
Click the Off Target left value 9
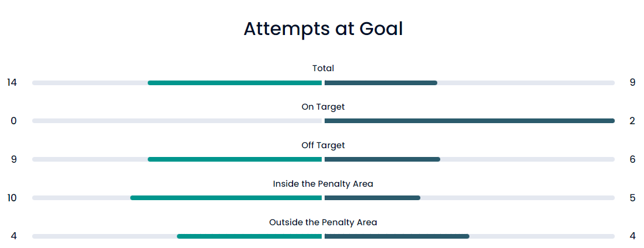tap(14, 159)
